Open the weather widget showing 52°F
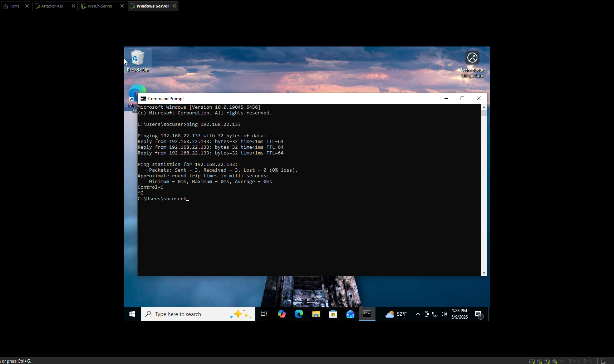This screenshot has height=364, width=614. pos(396,314)
